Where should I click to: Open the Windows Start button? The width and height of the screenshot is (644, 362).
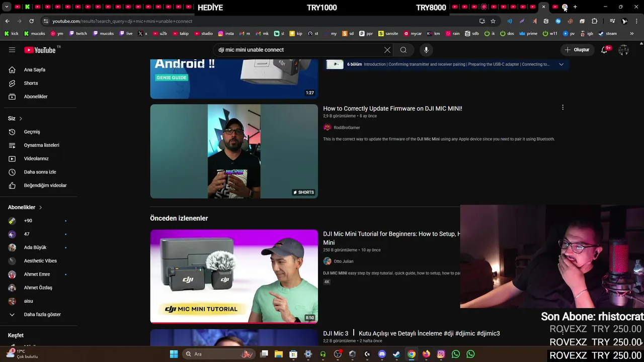174,354
